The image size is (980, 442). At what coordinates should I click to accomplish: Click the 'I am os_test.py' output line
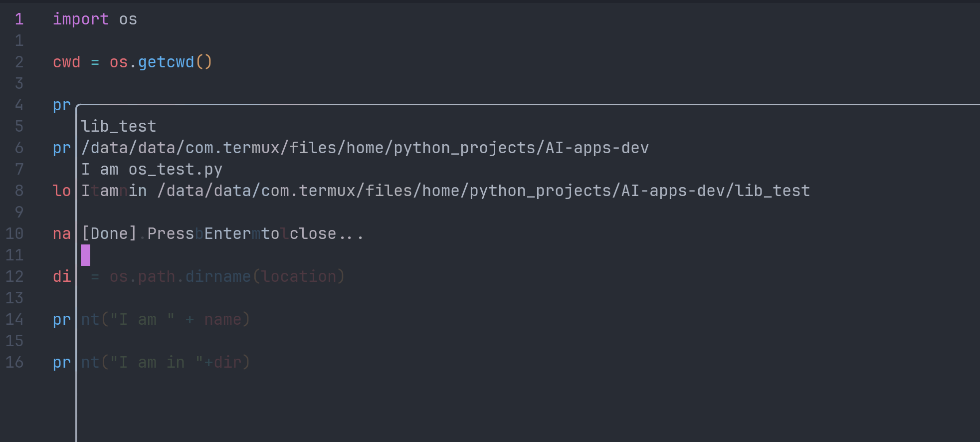152,169
